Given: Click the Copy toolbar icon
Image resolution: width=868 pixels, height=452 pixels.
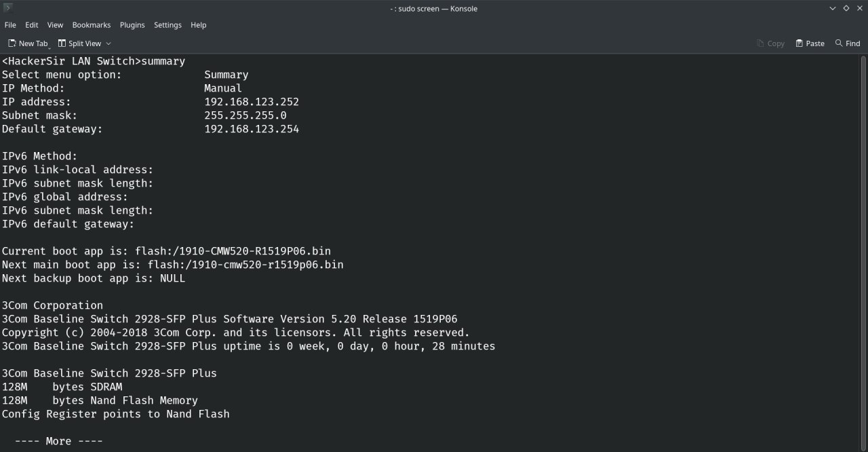Looking at the screenshot, I should pos(761,43).
